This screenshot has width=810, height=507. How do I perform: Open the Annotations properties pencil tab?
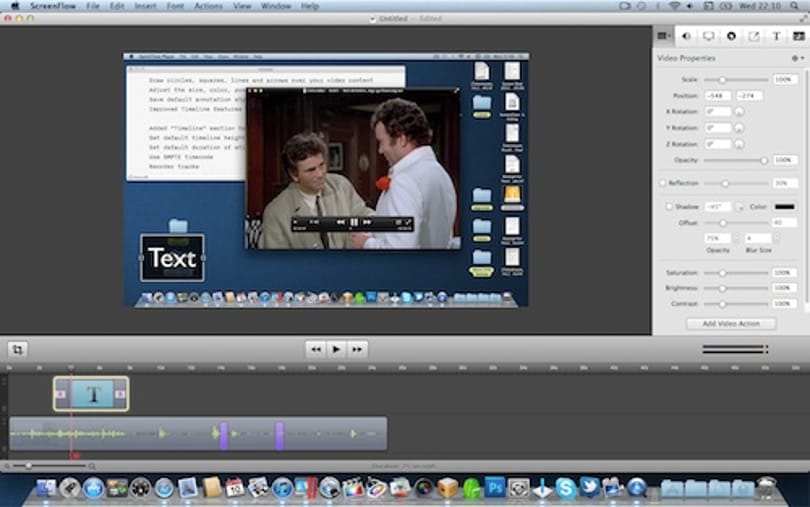[x=754, y=36]
